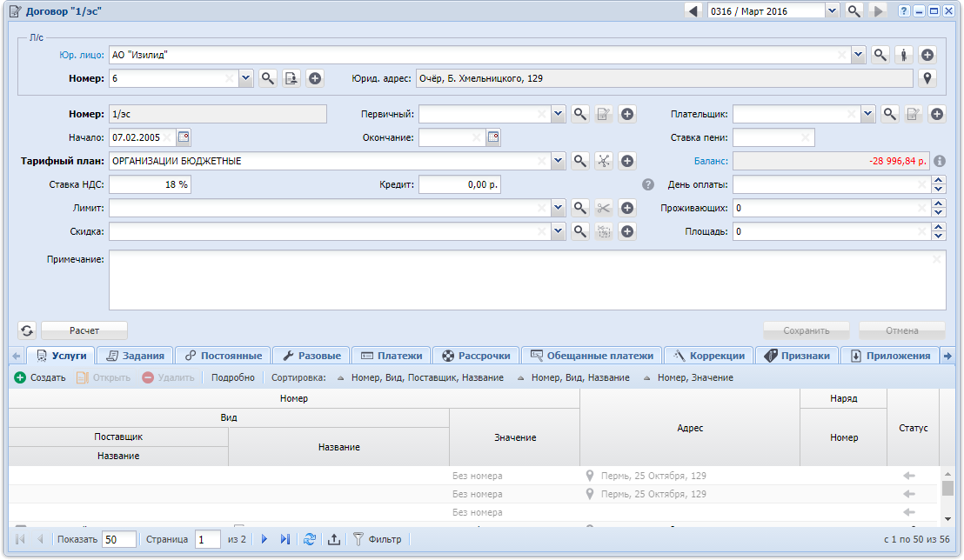Expand Плательщик dropdown arrow
Image resolution: width=964 pixels, height=560 pixels.
(x=867, y=114)
